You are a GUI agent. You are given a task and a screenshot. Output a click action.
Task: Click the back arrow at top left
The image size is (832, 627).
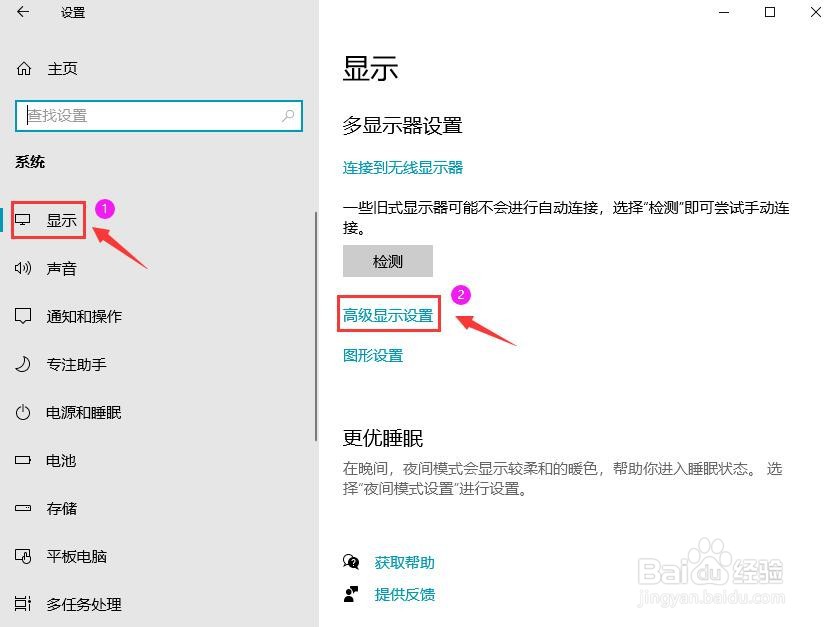click(22, 13)
